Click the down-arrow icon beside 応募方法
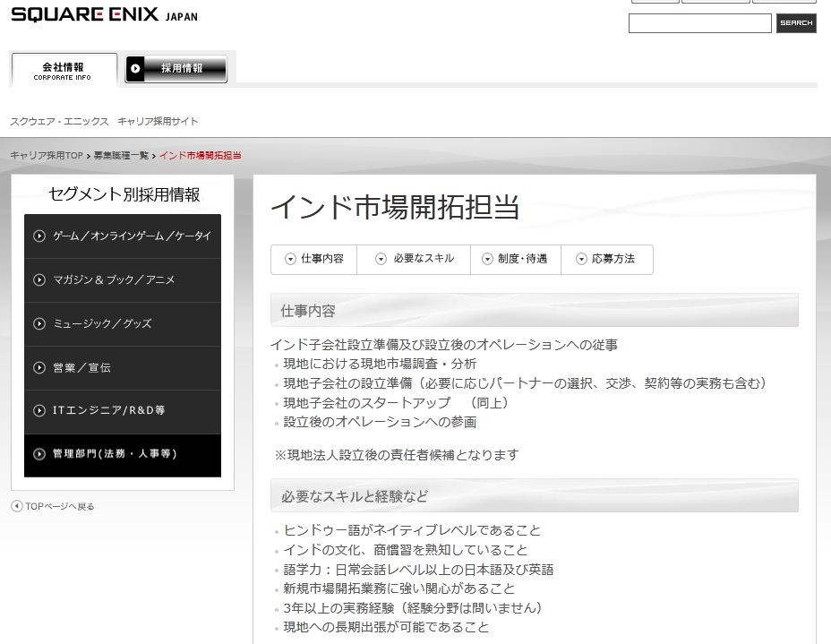This screenshot has width=831, height=644. (581, 259)
